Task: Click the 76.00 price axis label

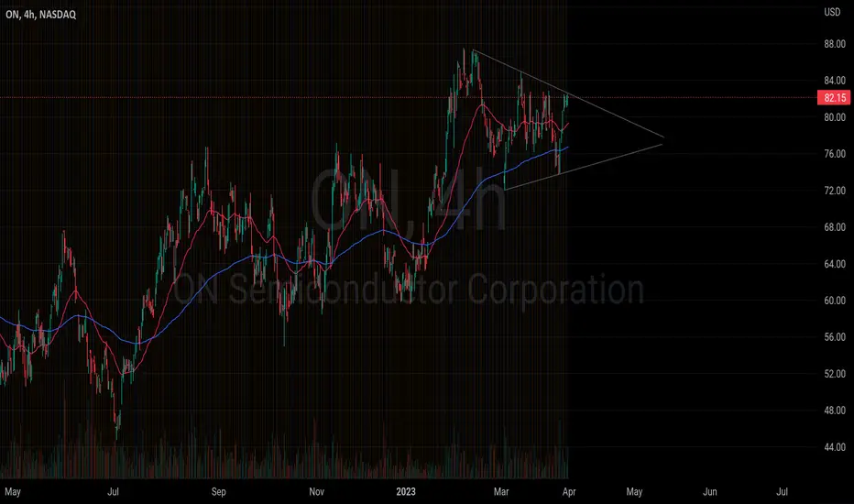Action: tap(835, 154)
